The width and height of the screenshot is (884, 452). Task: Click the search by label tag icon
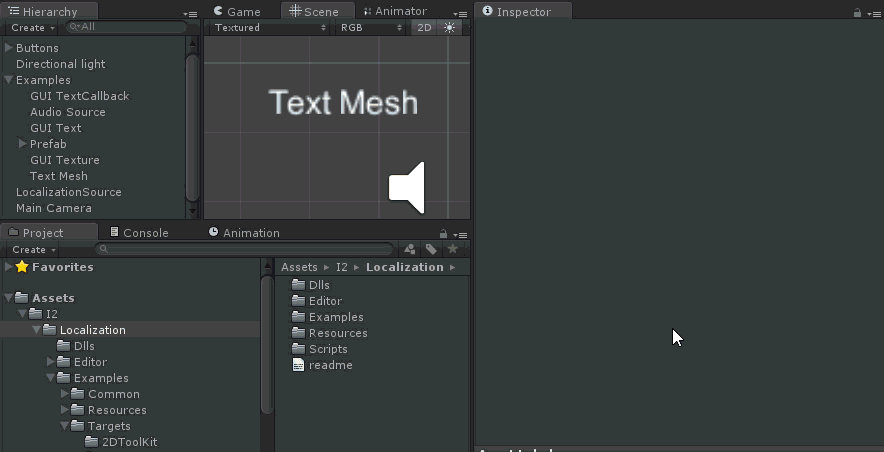click(431, 249)
